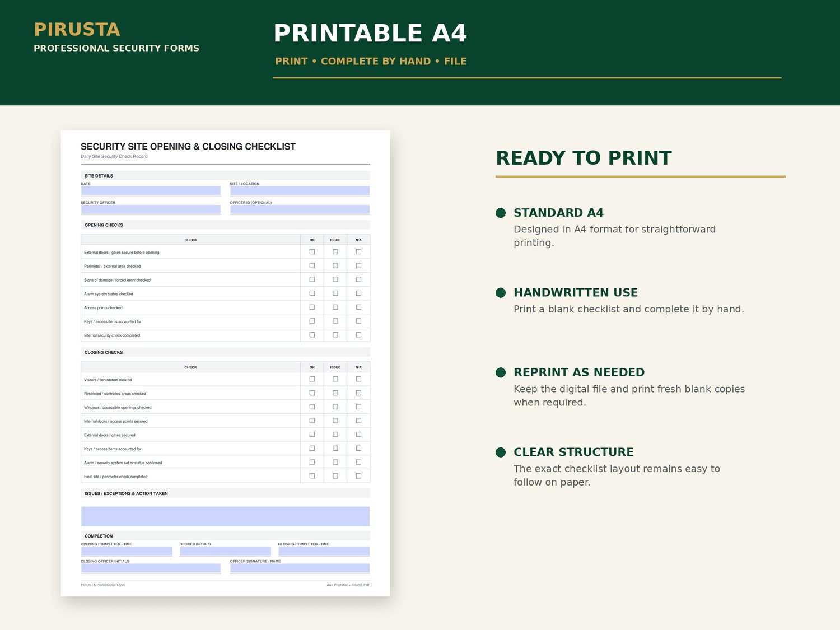This screenshot has width=840, height=630.
Task: Click 'Designed in A4 format' description text
Action: click(614, 236)
